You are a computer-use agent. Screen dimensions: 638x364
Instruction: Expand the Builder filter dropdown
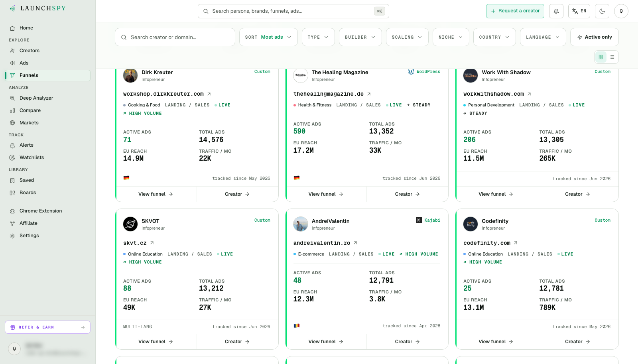click(360, 37)
